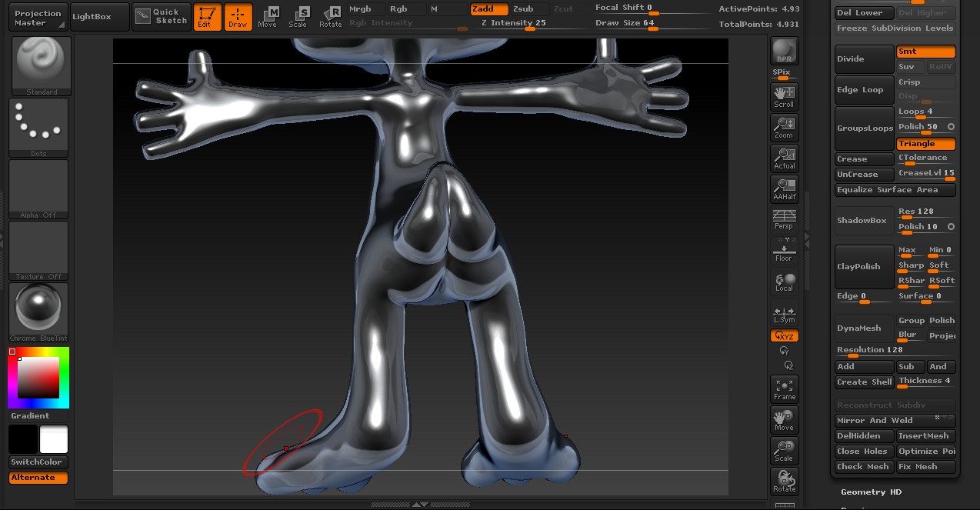
Task: Activate the Scale mode in top toolbar
Action: (x=298, y=16)
